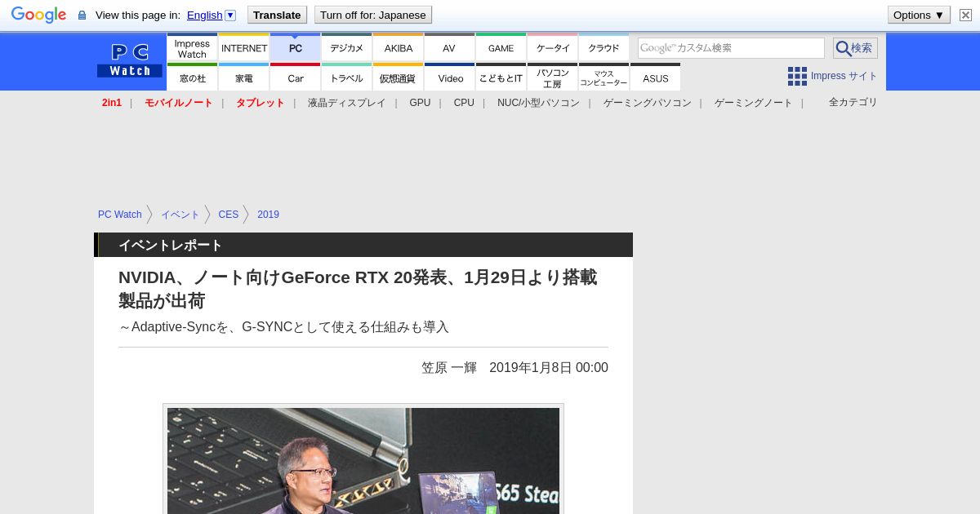Open the GAME tab
This screenshot has height=514, width=980.
tap(501, 47)
